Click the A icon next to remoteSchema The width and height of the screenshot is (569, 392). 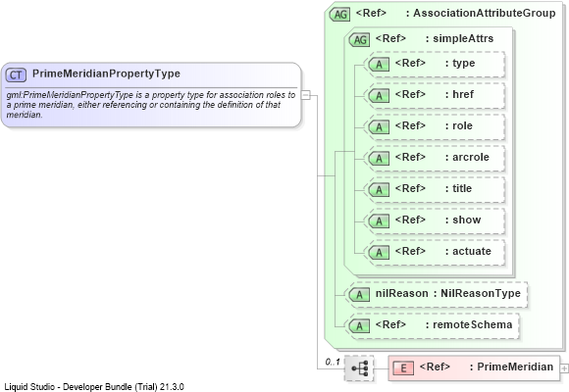click(x=359, y=326)
